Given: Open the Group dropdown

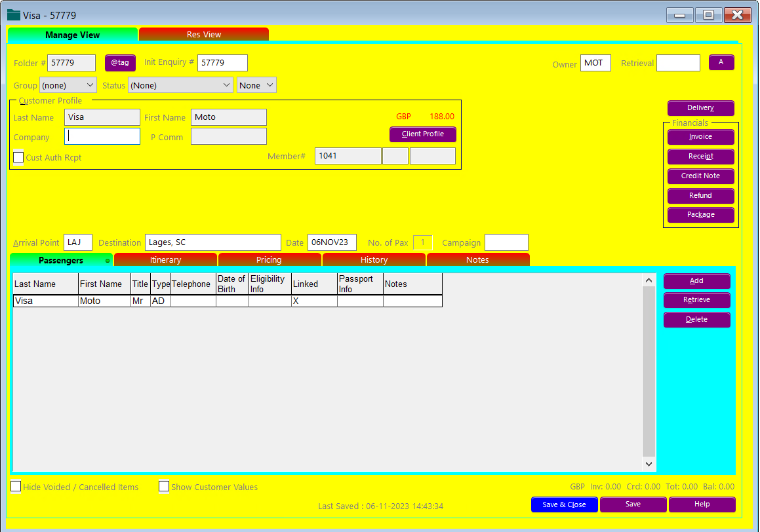Looking at the screenshot, I should tap(68, 85).
